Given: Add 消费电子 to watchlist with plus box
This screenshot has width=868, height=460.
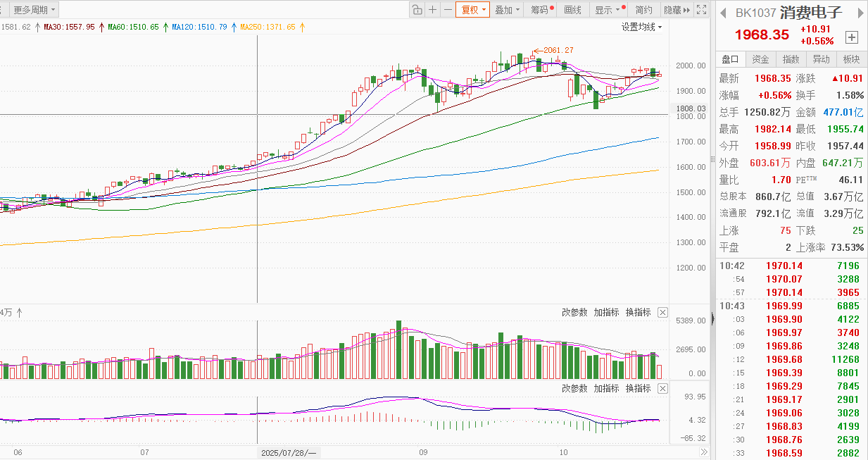Looking at the screenshot, I should tap(852, 37).
